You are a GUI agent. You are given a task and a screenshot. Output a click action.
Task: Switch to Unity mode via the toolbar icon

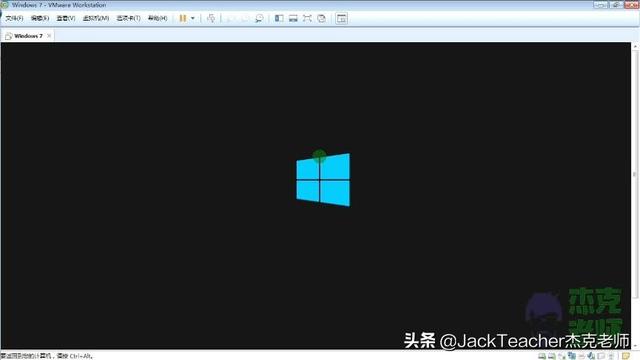pyautogui.click(x=322, y=18)
